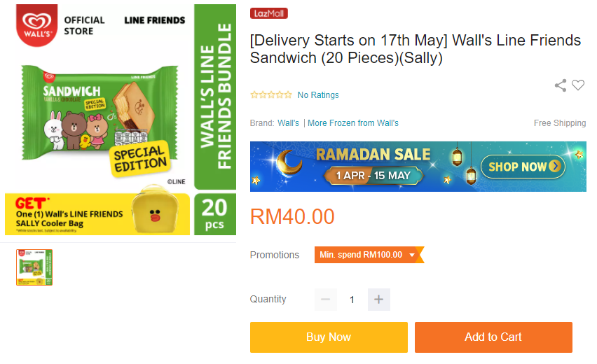
Task: Add product to wishlist heart icon
Action: (x=578, y=85)
